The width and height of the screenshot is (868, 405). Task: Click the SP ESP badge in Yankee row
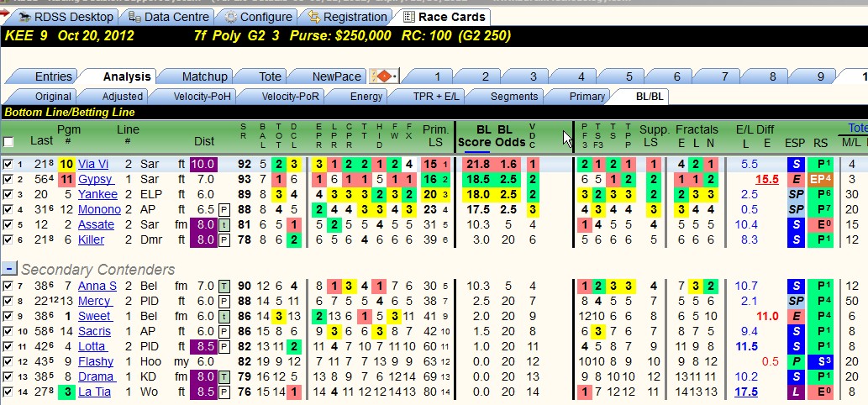click(796, 194)
